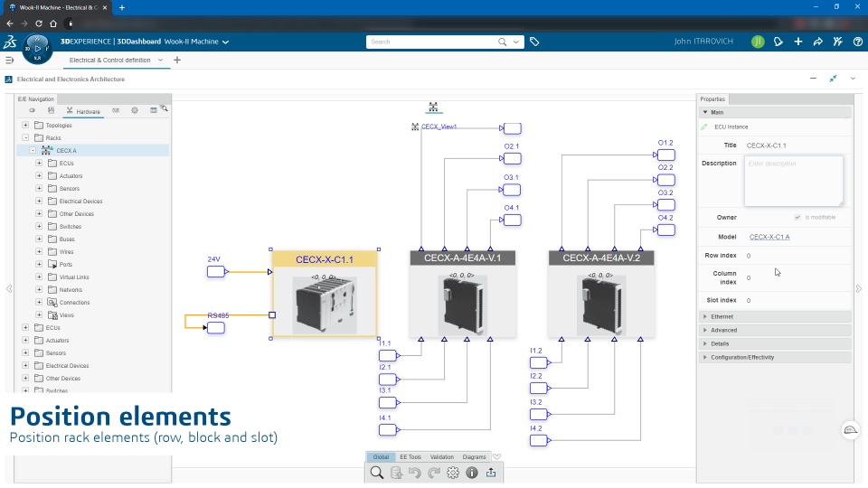Select the Electrical & Control definition tab

pyautogui.click(x=109, y=60)
